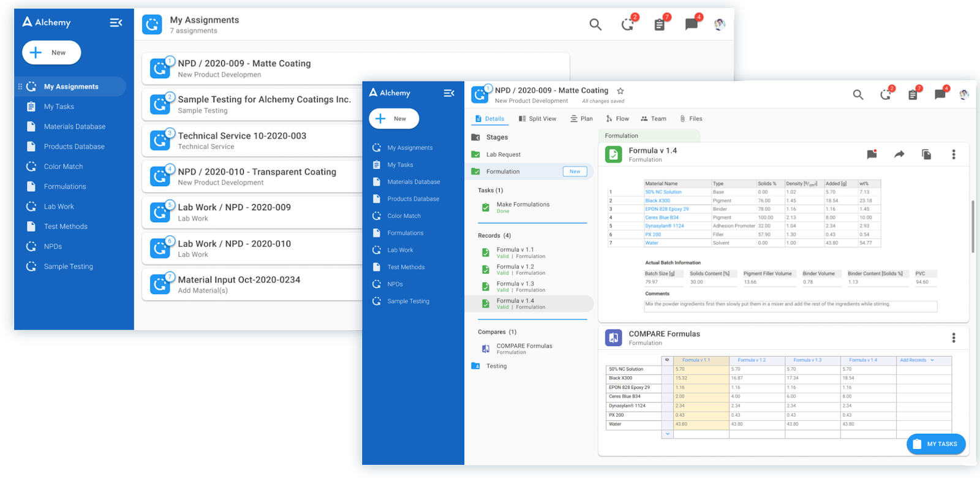980x484 pixels.
Task: Toggle the eye icon in the COMPARE Formulas table
Action: (667, 360)
